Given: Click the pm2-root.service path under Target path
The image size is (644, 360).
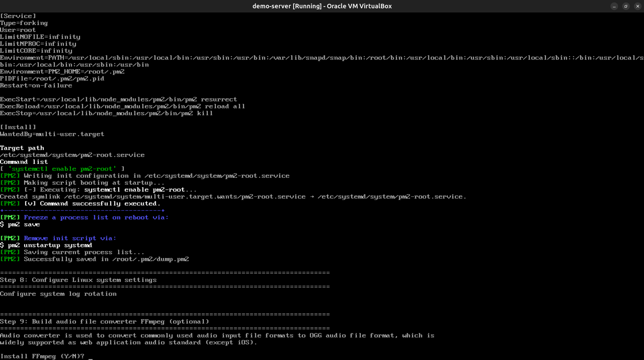Looking at the screenshot, I should coord(72,155).
